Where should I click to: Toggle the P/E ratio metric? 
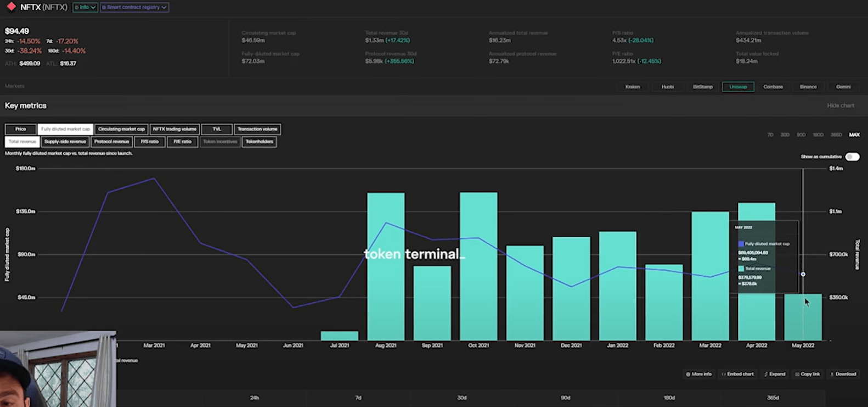pos(182,142)
